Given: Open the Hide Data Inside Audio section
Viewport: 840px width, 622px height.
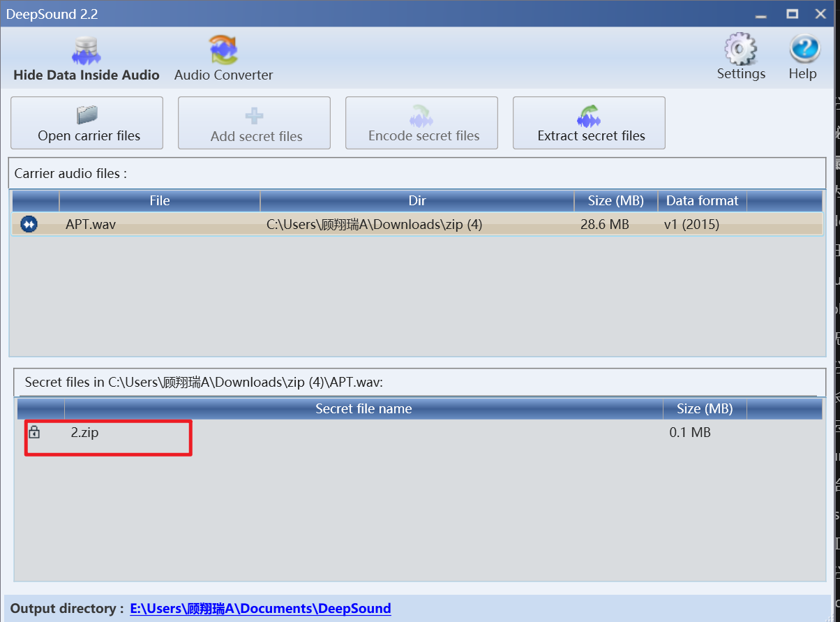Looking at the screenshot, I should [x=87, y=60].
